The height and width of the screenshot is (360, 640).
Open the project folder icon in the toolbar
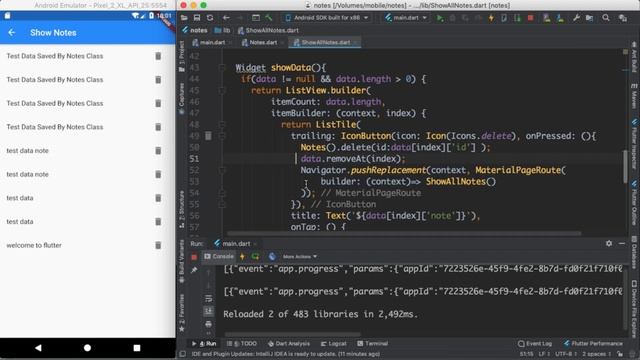(184, 18)
